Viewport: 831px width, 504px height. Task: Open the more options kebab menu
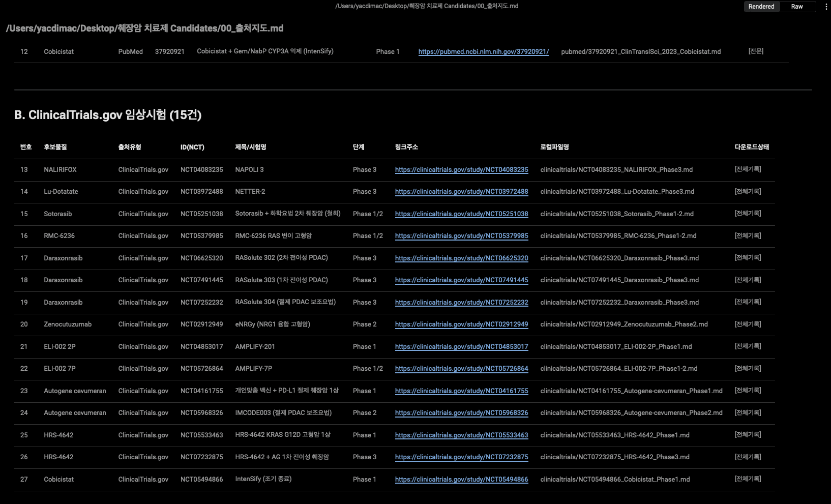point(826,7)
